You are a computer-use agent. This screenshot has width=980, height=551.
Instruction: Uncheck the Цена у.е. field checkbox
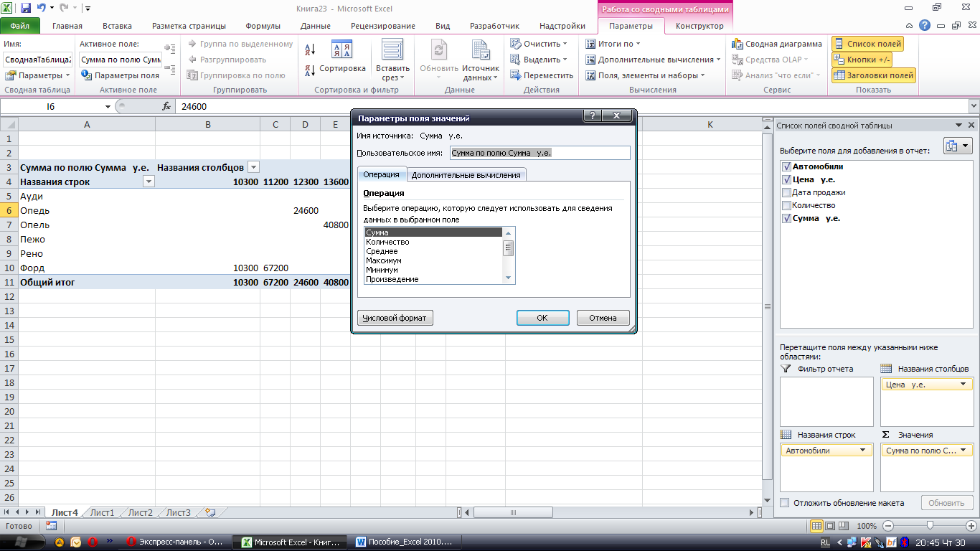coord(787,179)
